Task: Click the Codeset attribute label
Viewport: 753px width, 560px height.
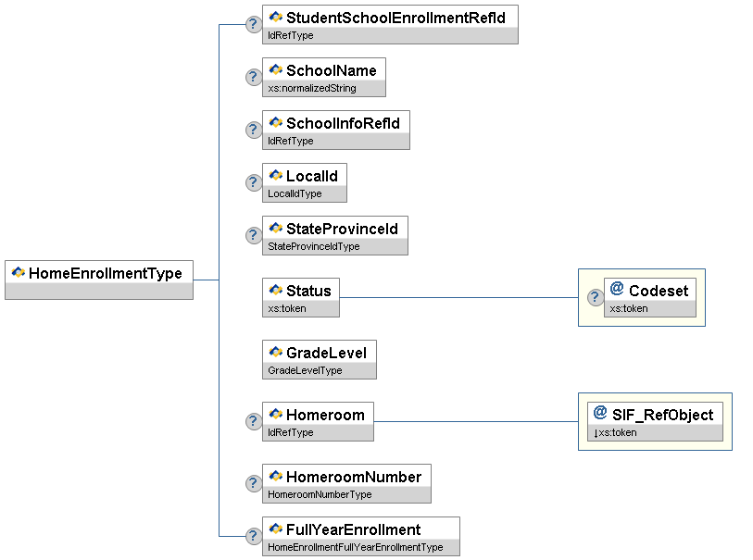Action: (659, 291)
